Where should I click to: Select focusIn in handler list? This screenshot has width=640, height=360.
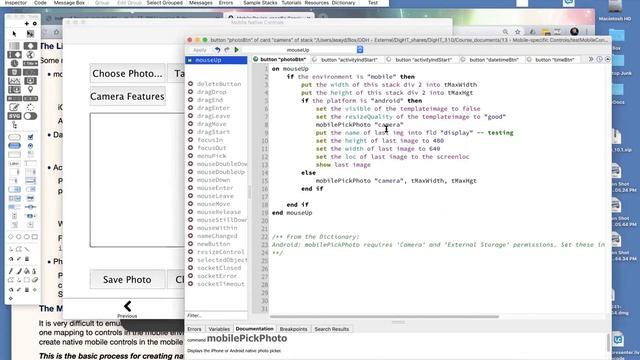(210, 140)
